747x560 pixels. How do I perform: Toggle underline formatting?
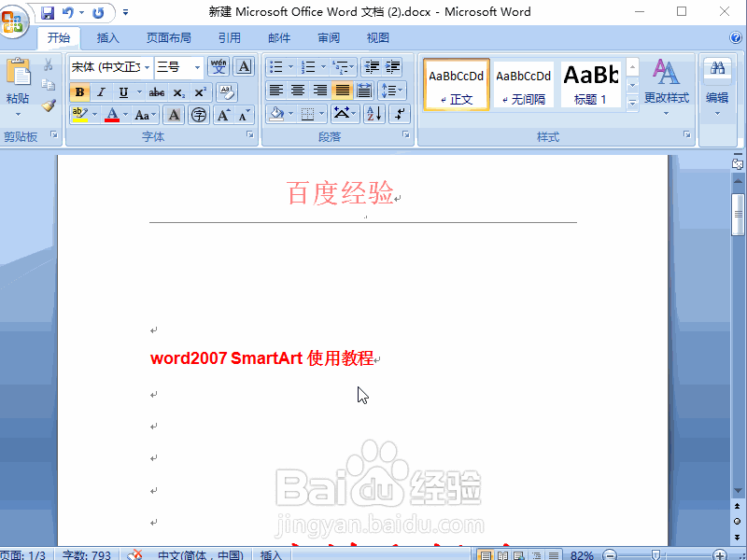pos(123,92)
